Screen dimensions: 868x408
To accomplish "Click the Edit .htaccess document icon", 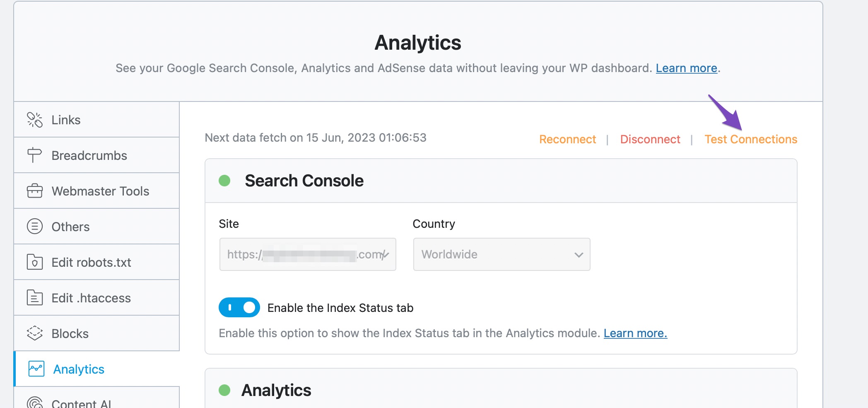I will (x=35, y=298).
